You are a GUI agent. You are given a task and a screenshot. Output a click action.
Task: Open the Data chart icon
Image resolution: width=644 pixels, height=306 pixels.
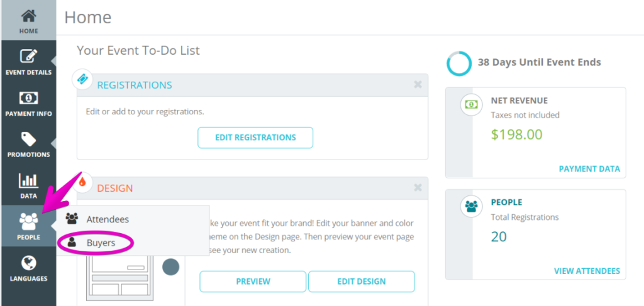pyautogui.click(x=28, y=180)
